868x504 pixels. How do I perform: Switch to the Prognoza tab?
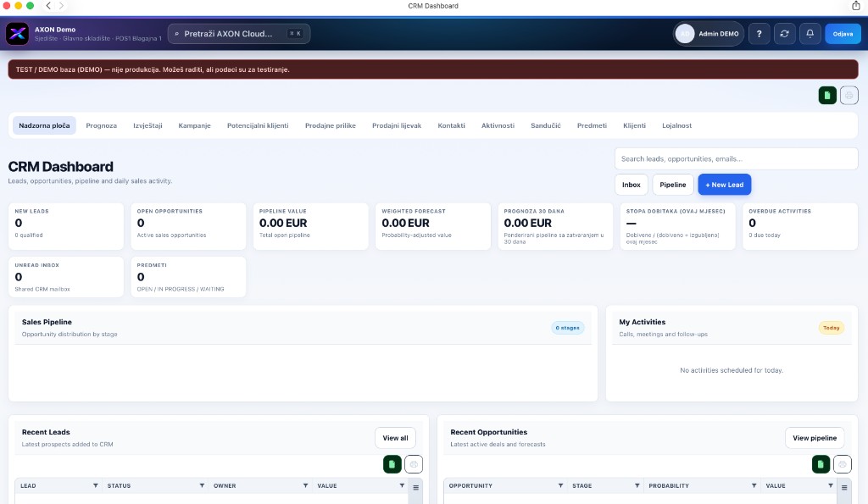tap(102, 125)
